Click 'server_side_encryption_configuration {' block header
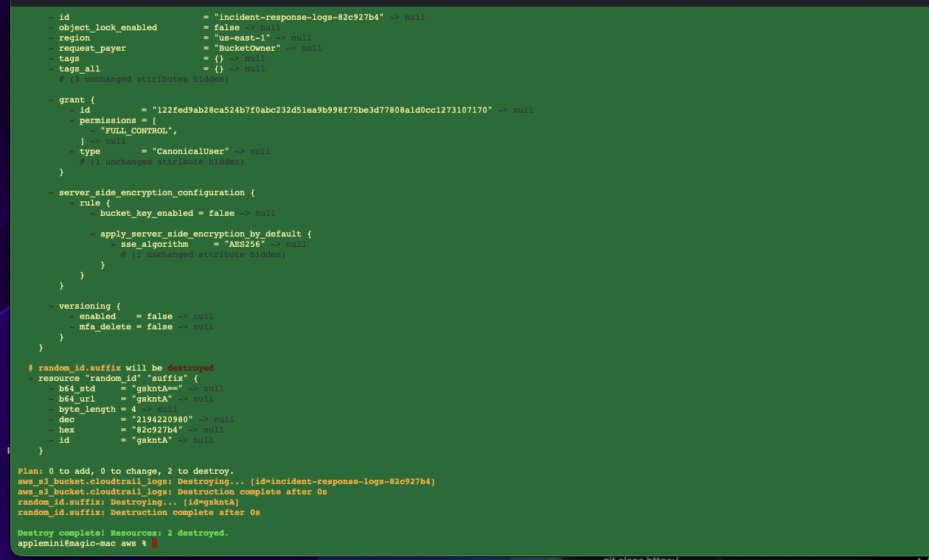This screenshot has width=929, height=560. click(x=157, y=192)
